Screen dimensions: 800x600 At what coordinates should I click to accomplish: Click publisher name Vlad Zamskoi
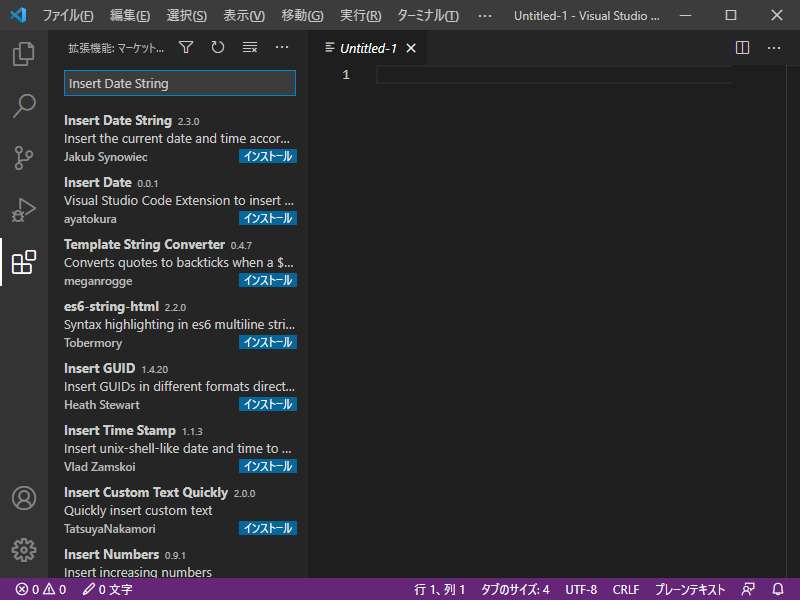[x=99, y=467]
